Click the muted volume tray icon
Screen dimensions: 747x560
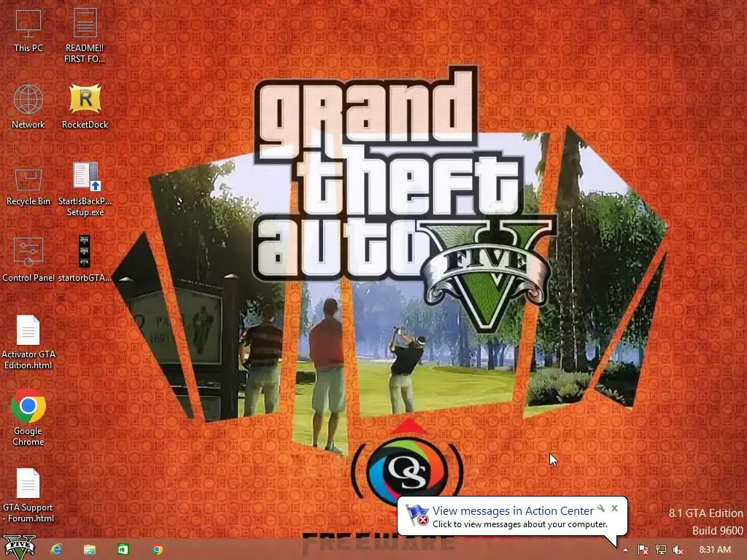[x=678, y=550]
